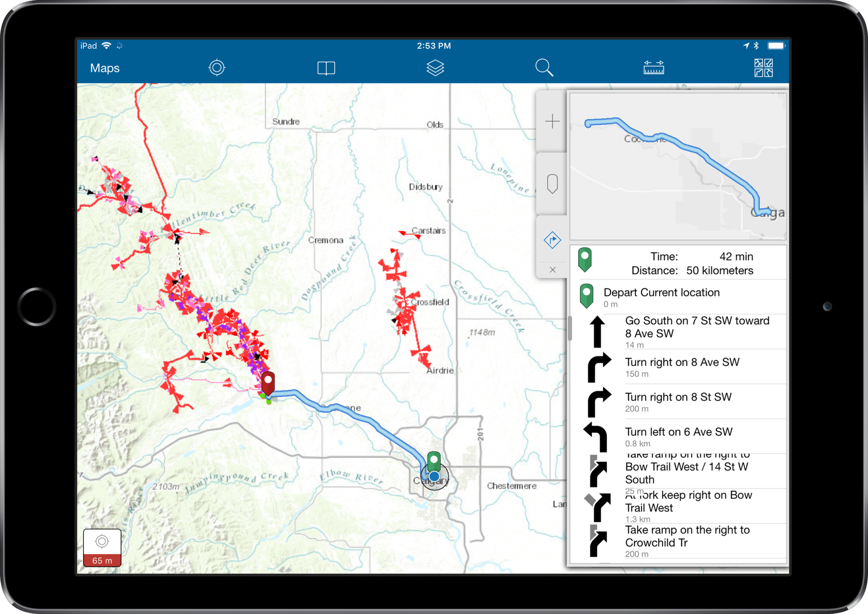Tap the directions list scrollbar handle
This screenshot has height=614, width=868.
(570, 327)
